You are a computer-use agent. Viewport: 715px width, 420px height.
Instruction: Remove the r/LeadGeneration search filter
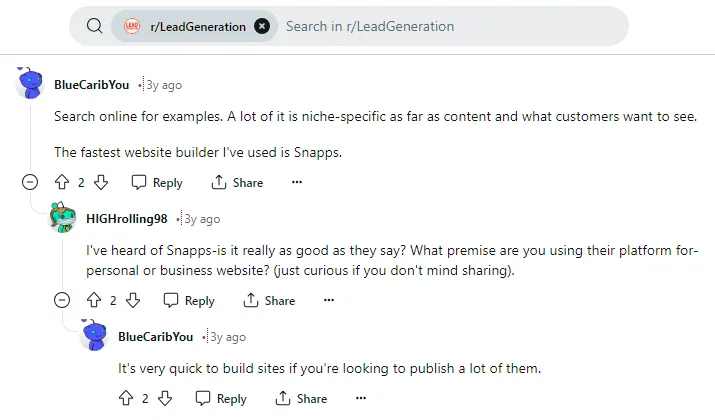tap(262, 26)
